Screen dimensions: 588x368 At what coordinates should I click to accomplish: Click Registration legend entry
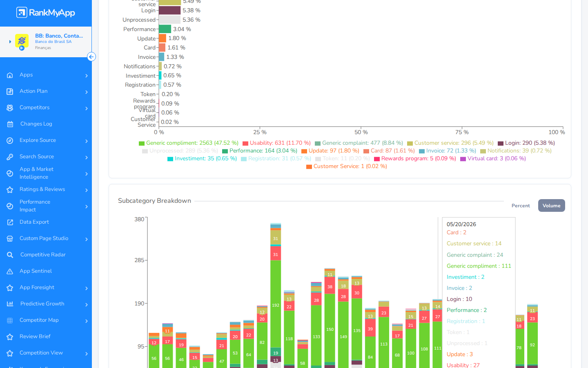point(276,159)
